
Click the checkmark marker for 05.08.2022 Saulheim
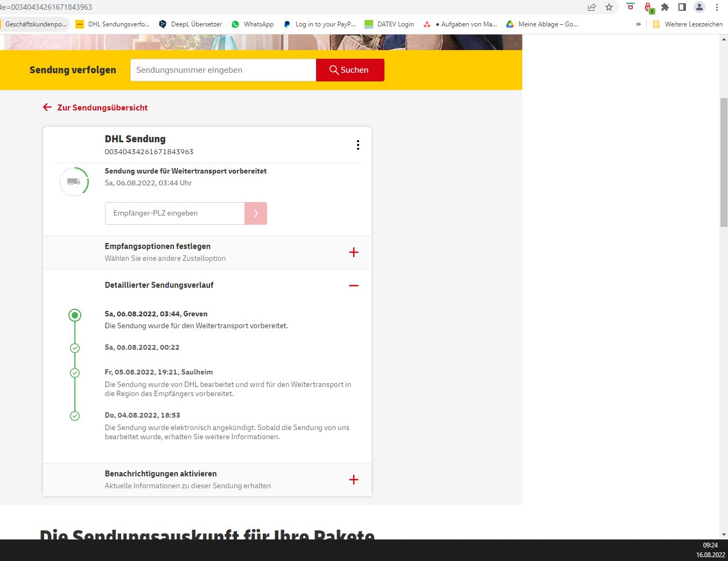coord(75,373)
